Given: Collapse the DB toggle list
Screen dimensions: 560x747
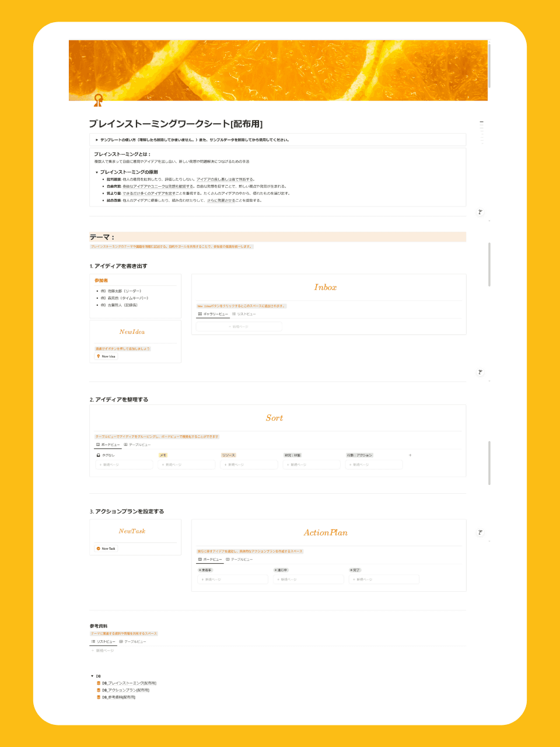Looking at the screenshot, I should [x=92, y=676].
